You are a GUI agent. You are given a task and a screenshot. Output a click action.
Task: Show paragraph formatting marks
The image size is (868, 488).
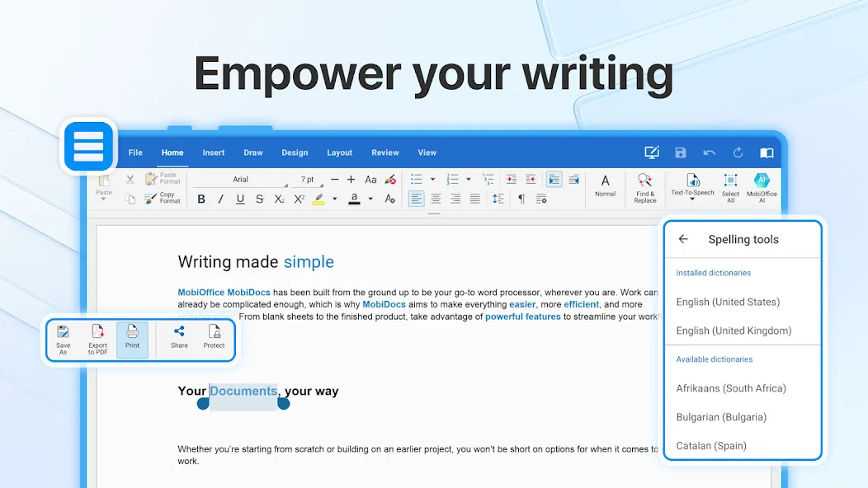[x=521, y=199]
